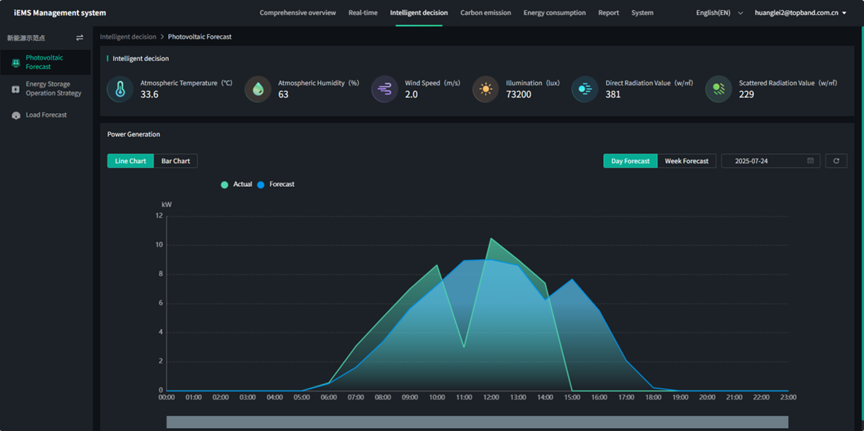Viewport: 864px width, 431px height.
Task: Select Load Forecast in the sidebar
Action: point(46,115)
